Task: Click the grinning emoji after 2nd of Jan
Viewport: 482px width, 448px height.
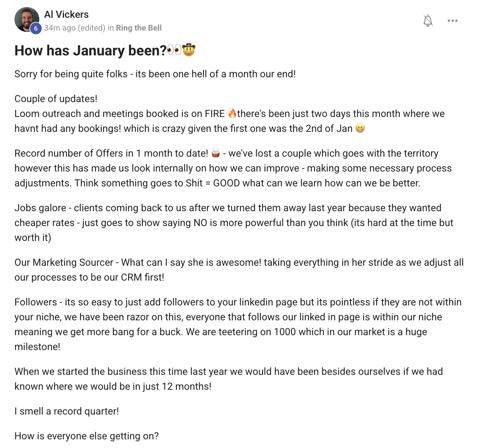Action: click(360, 129)
